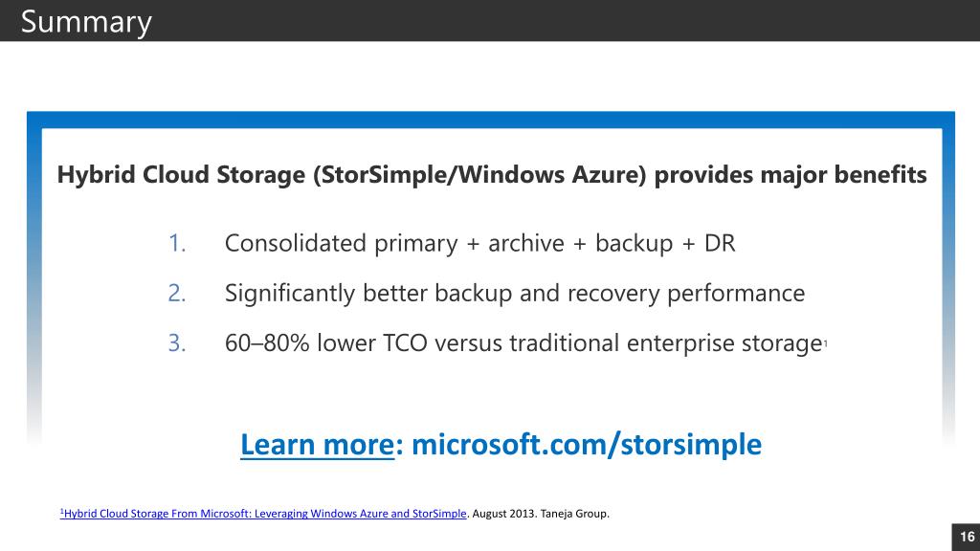This screenshot has height=551, width=980.
Task: Select the list number 2.
Action: click(x=177, y=293)
